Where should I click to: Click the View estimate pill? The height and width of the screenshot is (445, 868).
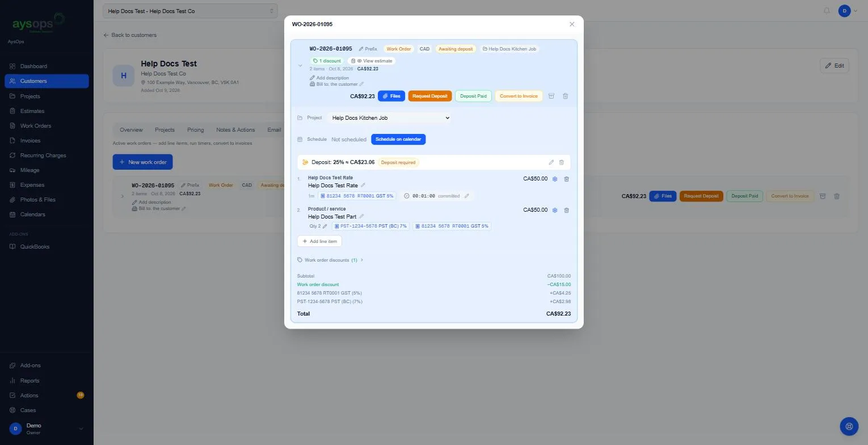click(372, 61)
